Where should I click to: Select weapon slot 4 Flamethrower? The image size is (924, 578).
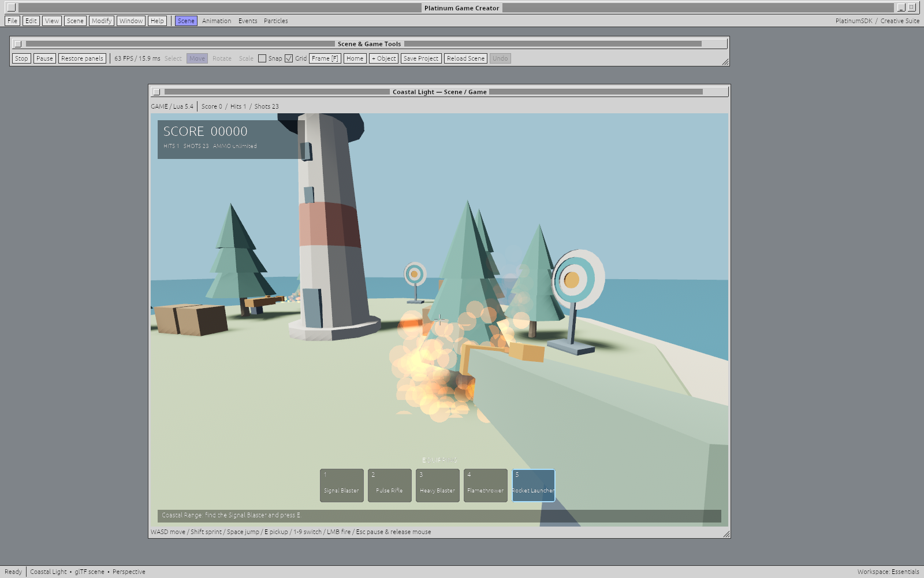tap(486, 486)
